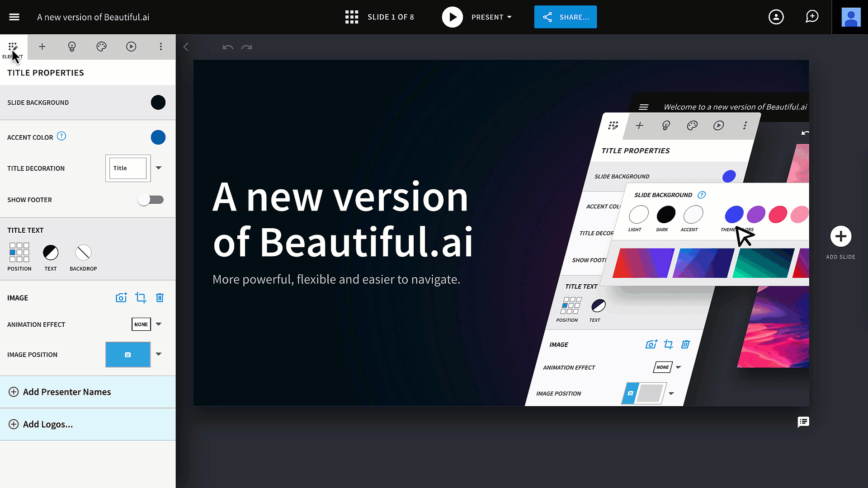Expand the Image Position dropdown arrow
The width and height of the screenshot is (868, 488).
tap(159, 354)
